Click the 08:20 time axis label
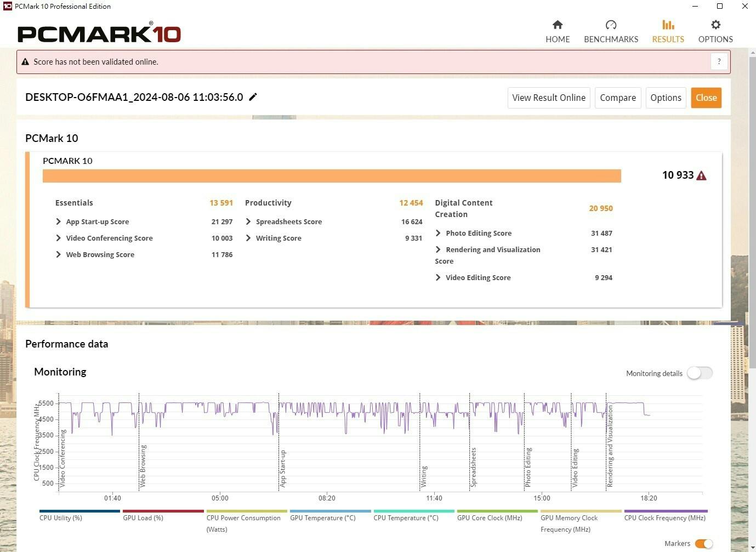756x552 pixels. point(327,498)
